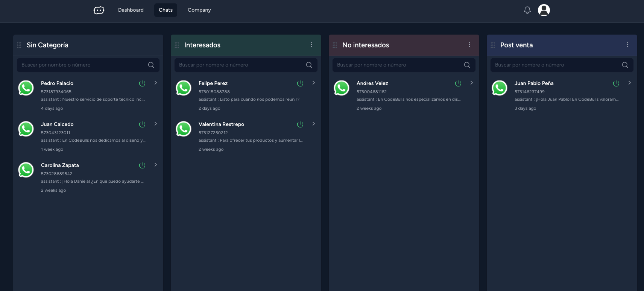This screenshot has height=291, width=644.
Task: Open Interesados column options menu
Action: tap(311, 44)
